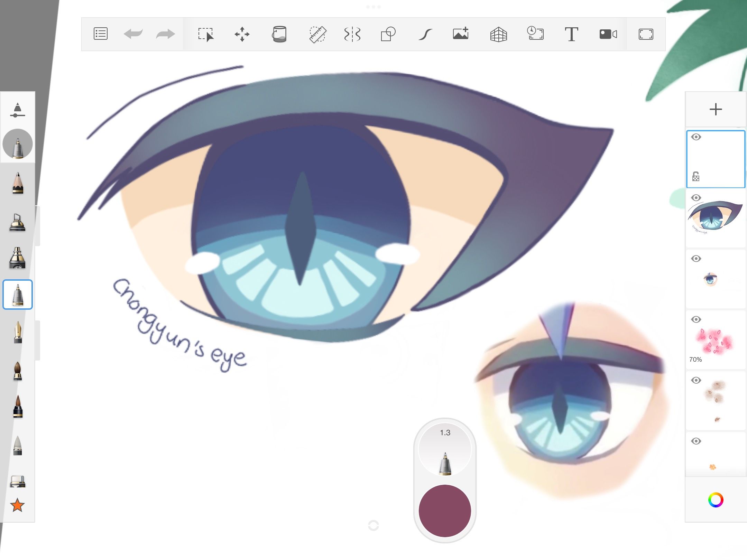Tap the circular rotate canvas indicator

tap(373, 526)
